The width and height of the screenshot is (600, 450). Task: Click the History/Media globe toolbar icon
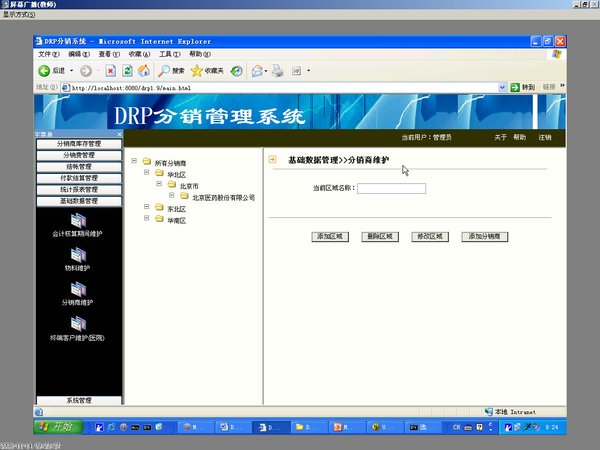click(236, 71)
